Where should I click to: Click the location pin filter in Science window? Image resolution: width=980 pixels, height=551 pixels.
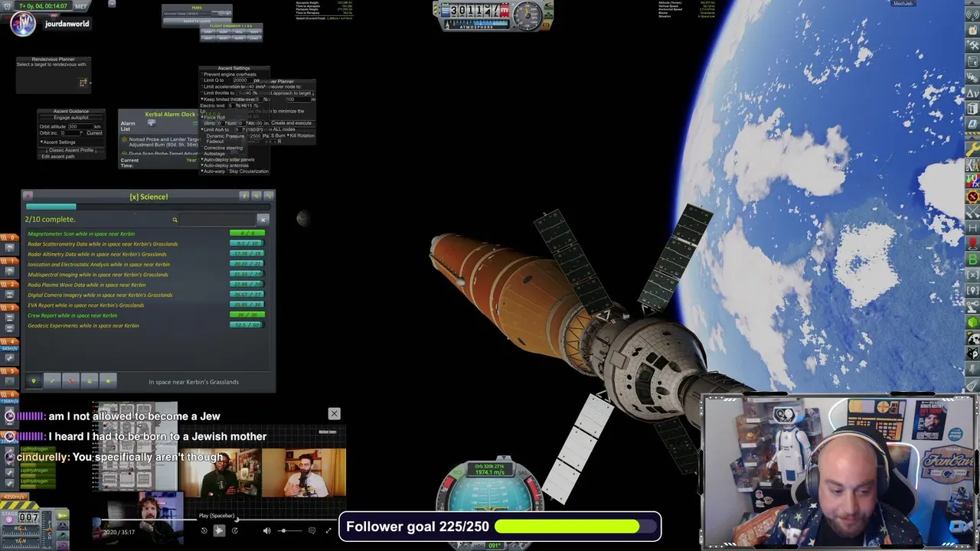pyautogui.click(x=34, y=381)
